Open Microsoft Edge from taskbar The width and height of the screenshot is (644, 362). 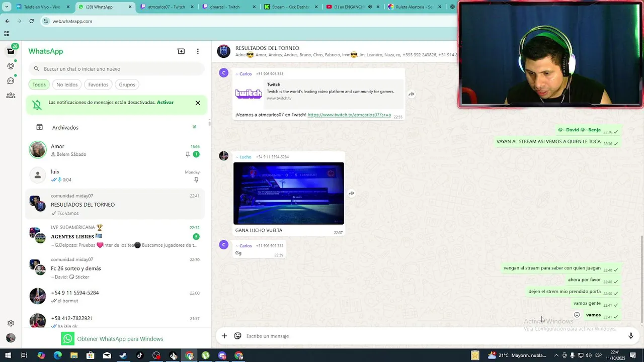57,355
